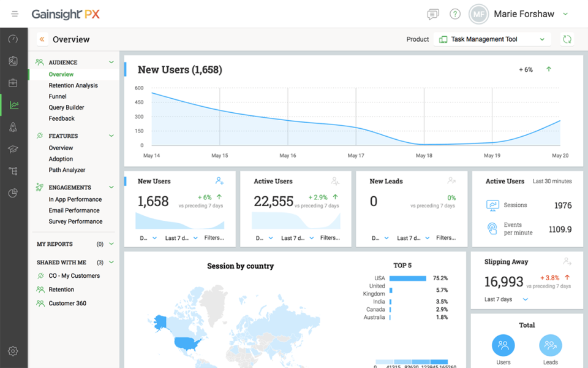Select the rocket Engagements icon in sidebar
This screenshot has height=368, width=588.
13,127
